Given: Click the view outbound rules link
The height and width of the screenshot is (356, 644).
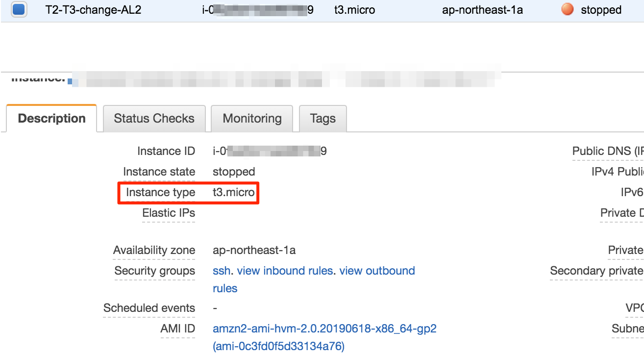Looking at the screenshot, I should click(x=377, y=271).
